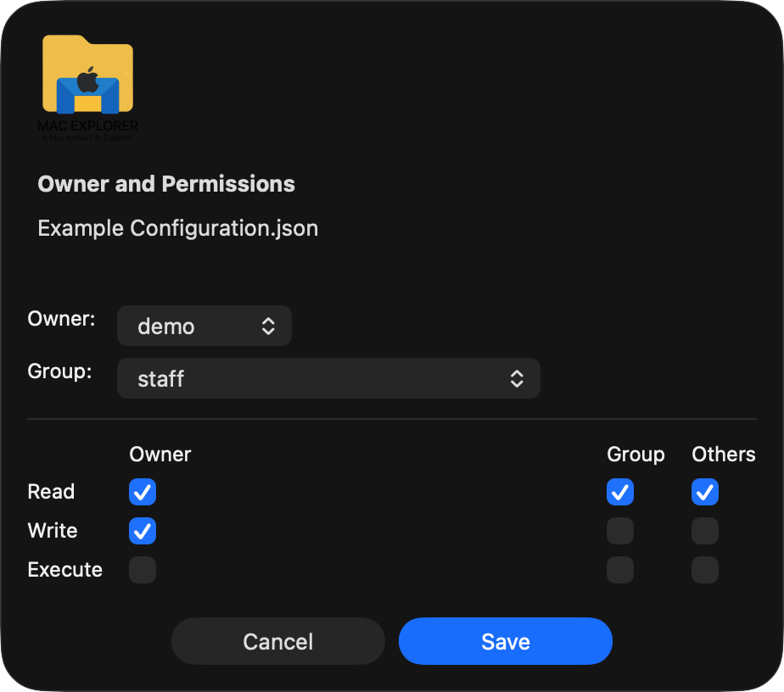The width and height of the screenshot is (784, 692).
Task: Click the Mac Explorer folder logo icon
Action: coord(88,88)
